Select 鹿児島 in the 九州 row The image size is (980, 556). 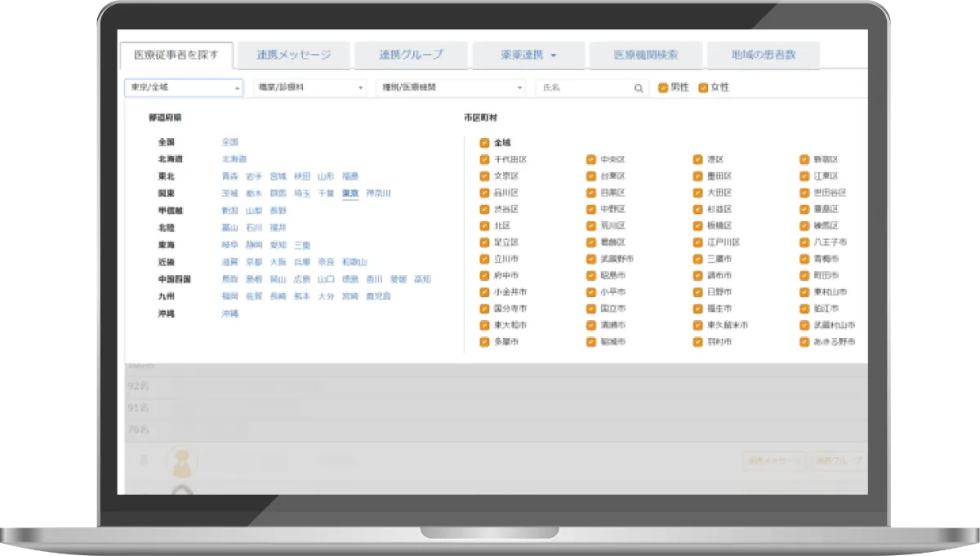(x=378, y=296)
